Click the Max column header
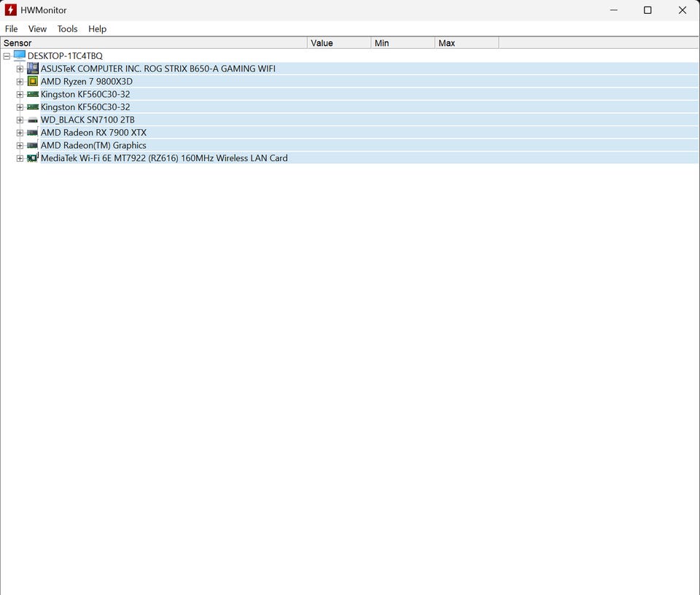The width and height of the screenshot is (700, 595). coord(467,43)
